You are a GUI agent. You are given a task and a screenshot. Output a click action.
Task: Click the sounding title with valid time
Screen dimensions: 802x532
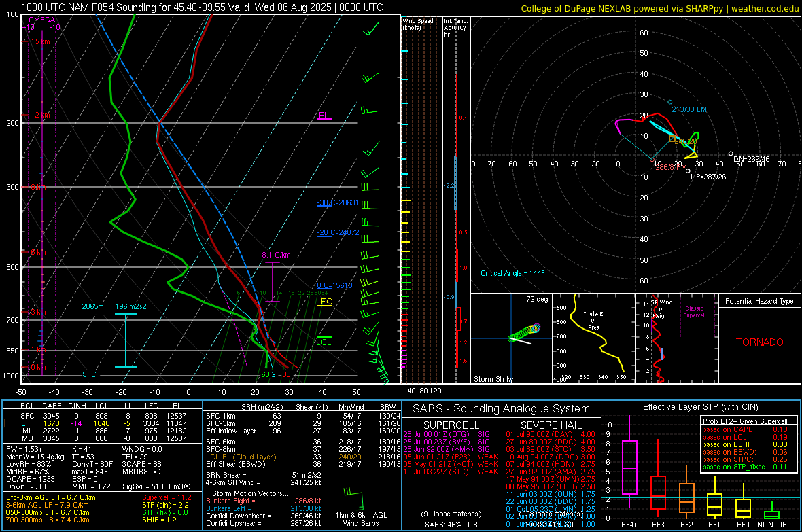(202, 7)
